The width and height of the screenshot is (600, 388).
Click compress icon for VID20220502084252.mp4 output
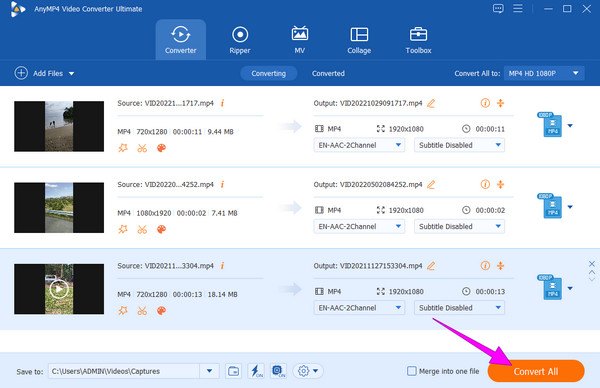pos(501,184)
